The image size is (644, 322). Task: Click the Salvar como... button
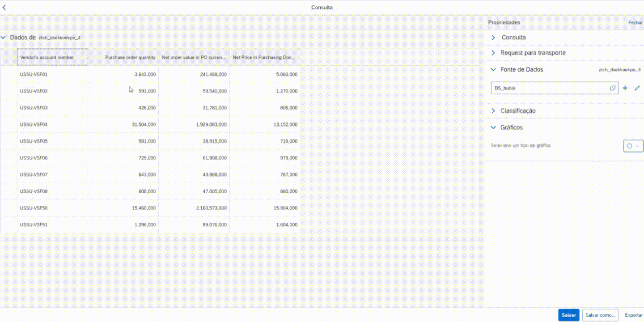(x=601, y=315)
